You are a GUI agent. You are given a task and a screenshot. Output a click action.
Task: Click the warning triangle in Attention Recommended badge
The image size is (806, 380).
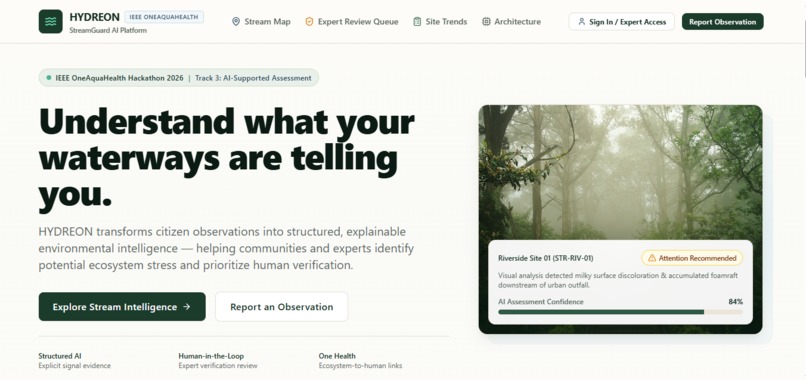pos(652,258)
